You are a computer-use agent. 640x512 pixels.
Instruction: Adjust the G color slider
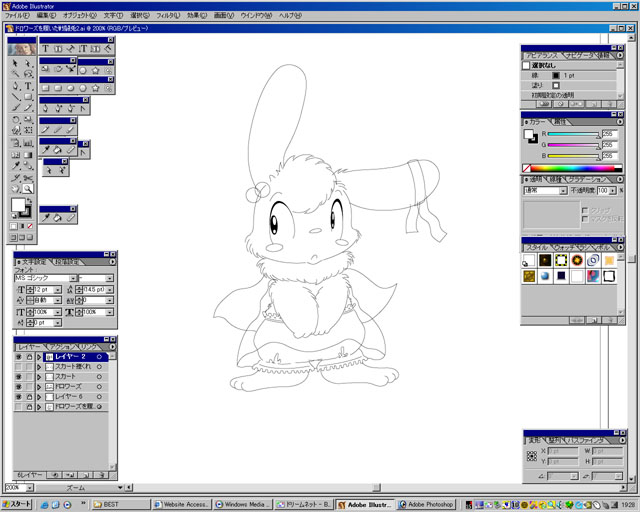573,145
